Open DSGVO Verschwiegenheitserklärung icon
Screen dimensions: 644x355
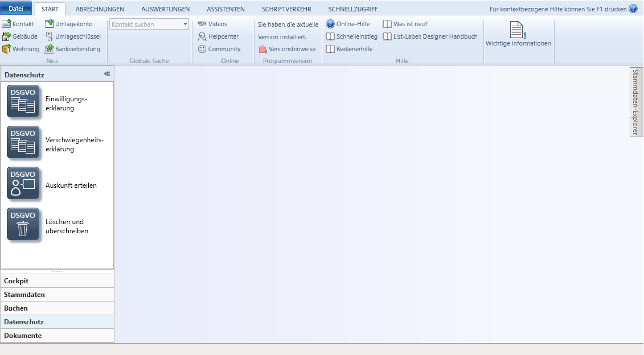[x=23, y=142]
